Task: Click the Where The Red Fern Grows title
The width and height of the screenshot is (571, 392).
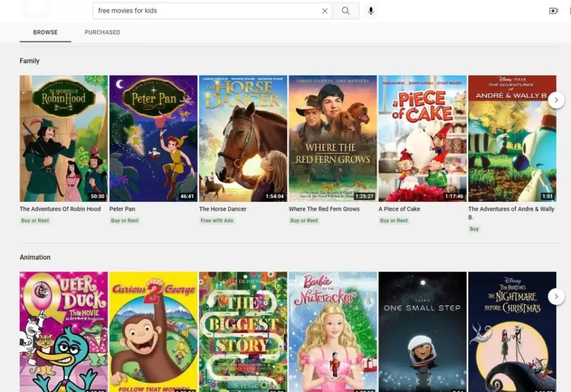Action: (324, 209)
